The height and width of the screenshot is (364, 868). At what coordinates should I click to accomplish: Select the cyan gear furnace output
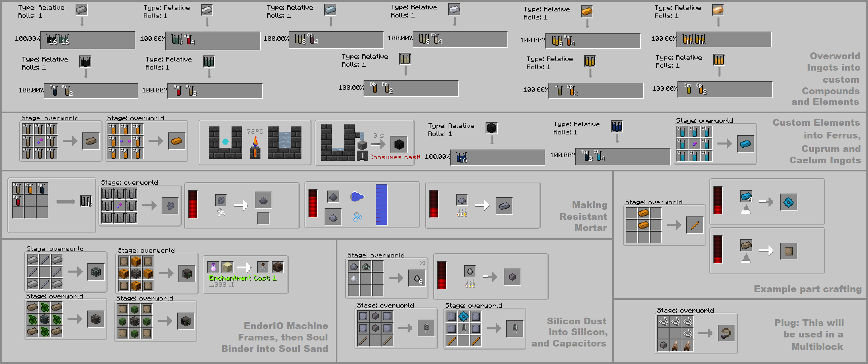pos(788,202)
